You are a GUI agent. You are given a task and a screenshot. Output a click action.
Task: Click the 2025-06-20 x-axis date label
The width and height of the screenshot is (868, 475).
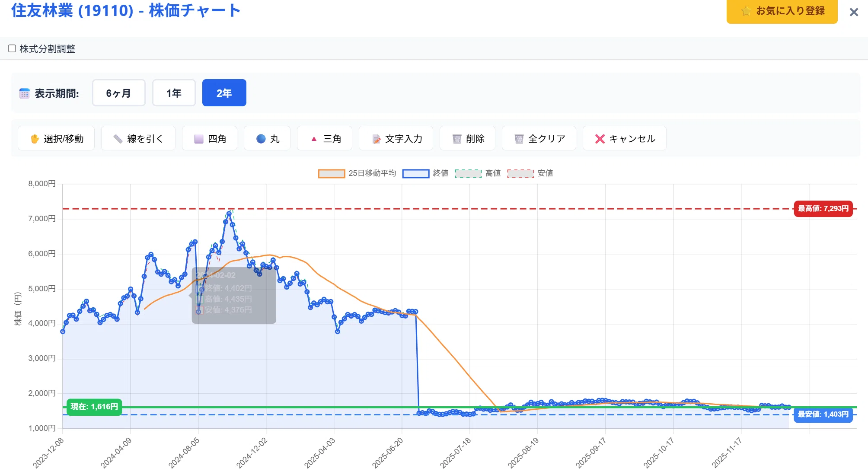(388, 453)
